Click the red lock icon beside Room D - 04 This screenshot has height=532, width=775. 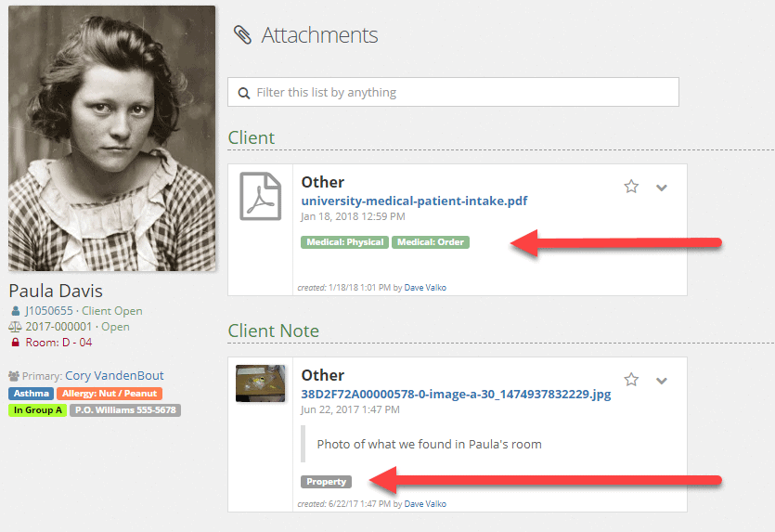point(15,343)
